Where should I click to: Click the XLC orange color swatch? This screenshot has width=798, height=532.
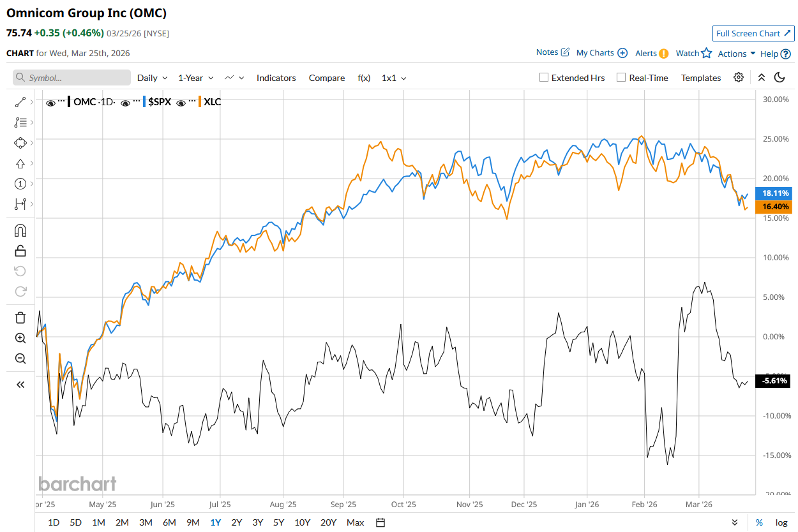click(200, 101)
